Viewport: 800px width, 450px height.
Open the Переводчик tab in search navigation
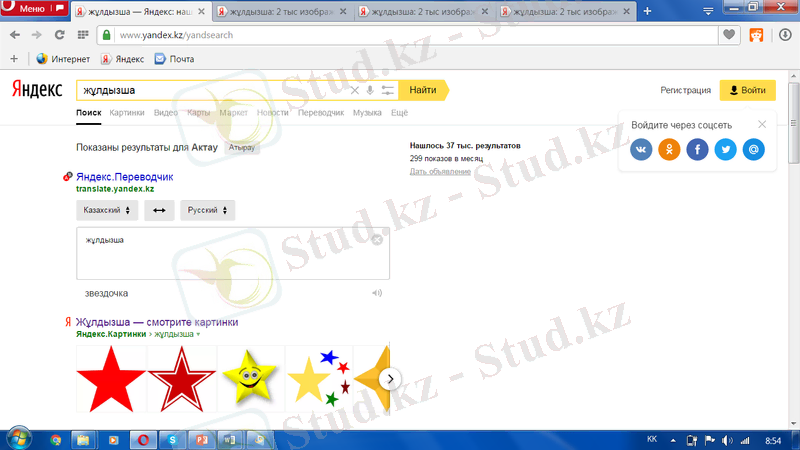coord(320,113)
